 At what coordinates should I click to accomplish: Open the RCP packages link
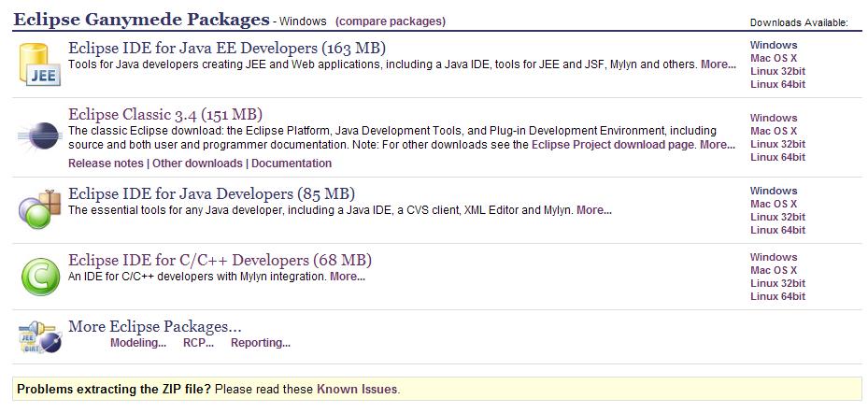click(199, 343)
